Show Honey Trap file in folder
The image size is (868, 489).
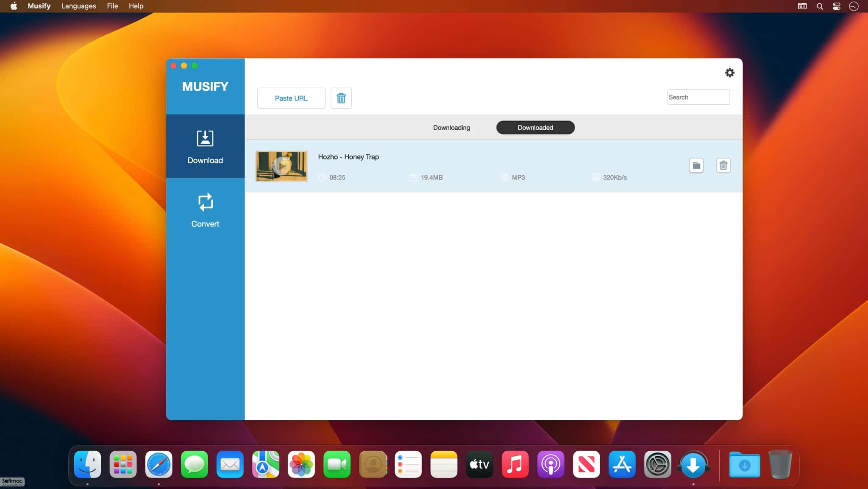[x=696, y=165]
